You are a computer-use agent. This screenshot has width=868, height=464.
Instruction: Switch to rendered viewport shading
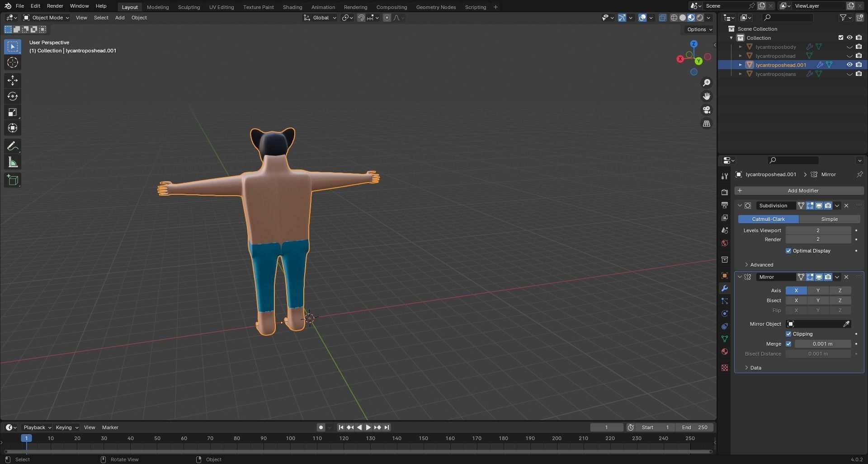pos(700,18)
